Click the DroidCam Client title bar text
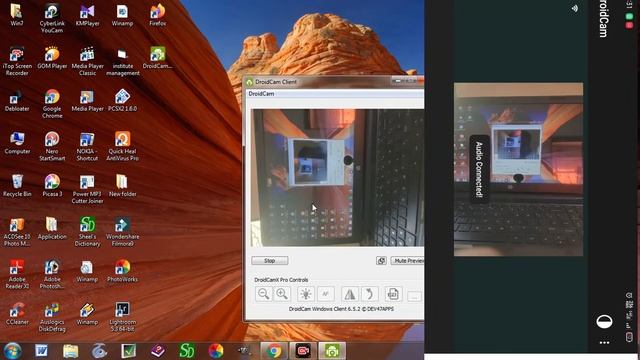This screenshot has height=360, width=640. [276, 82]
